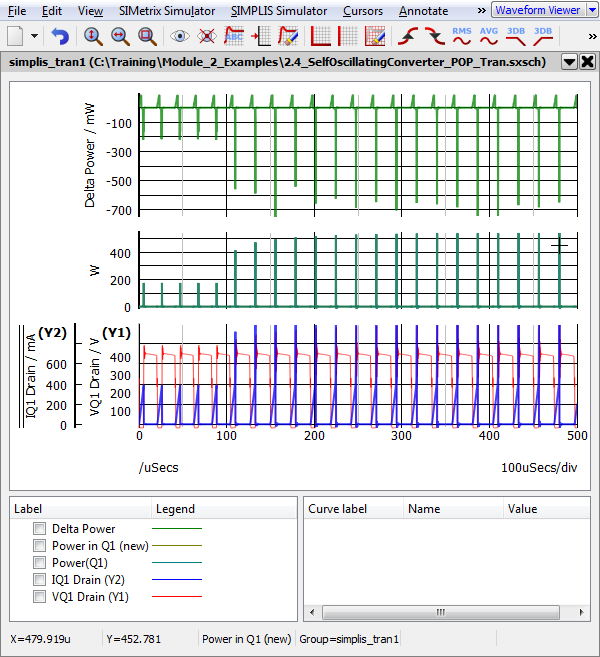Check the VQ1 Drain (Y1) checkbox
The height and width of the screenshot is (657, 600).
(39, 597)
